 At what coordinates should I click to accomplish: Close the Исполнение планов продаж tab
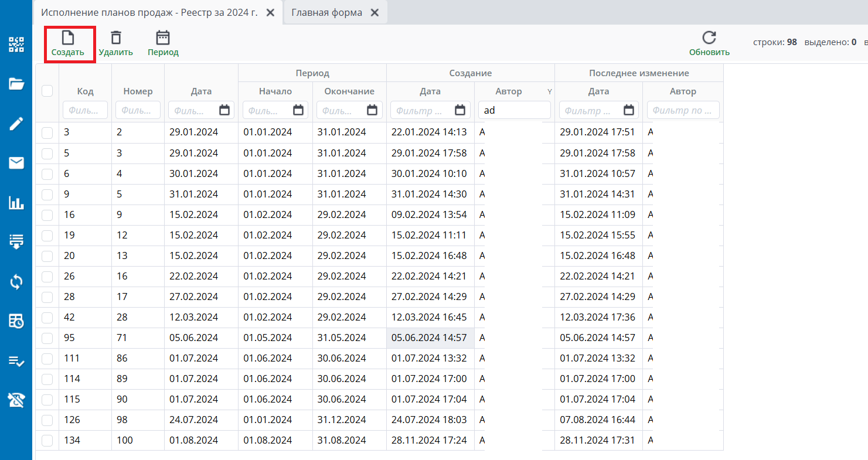pos(270,12)
